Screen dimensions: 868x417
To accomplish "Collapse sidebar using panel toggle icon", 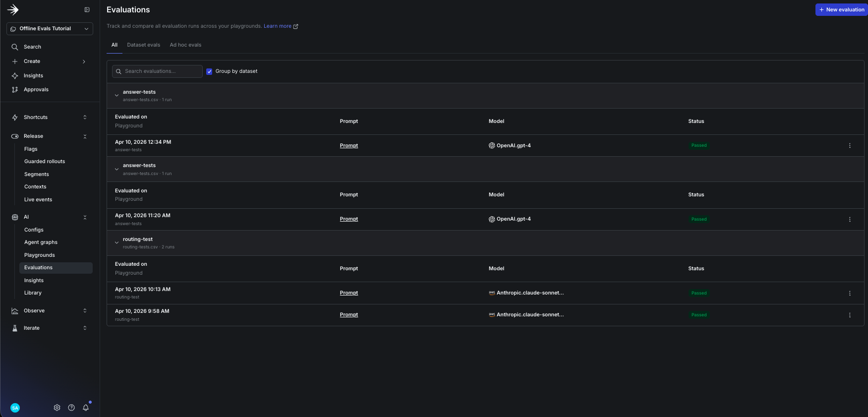I will [87, 9].
